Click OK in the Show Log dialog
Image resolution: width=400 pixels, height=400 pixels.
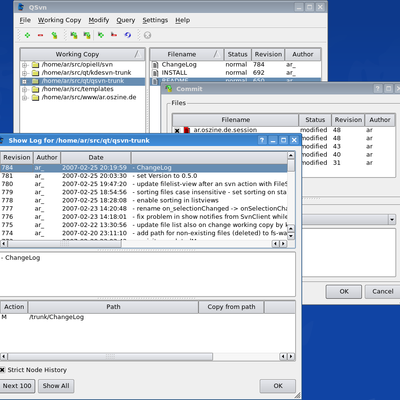click(278, 386)
